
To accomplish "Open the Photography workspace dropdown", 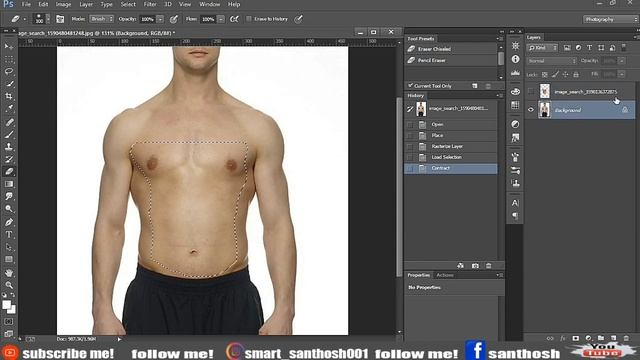I will click(x=610, y=19).
